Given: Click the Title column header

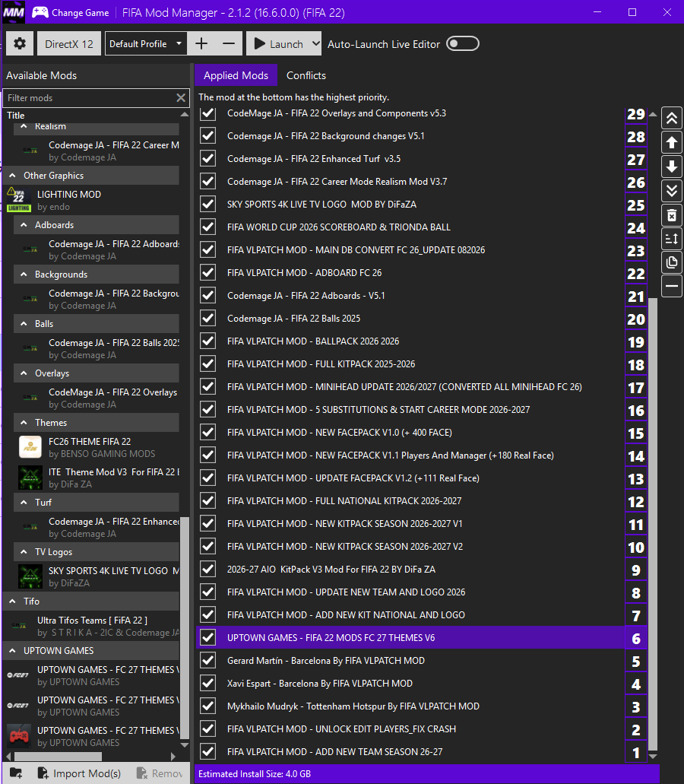Looking at the screenshot, I should (15, 115).
